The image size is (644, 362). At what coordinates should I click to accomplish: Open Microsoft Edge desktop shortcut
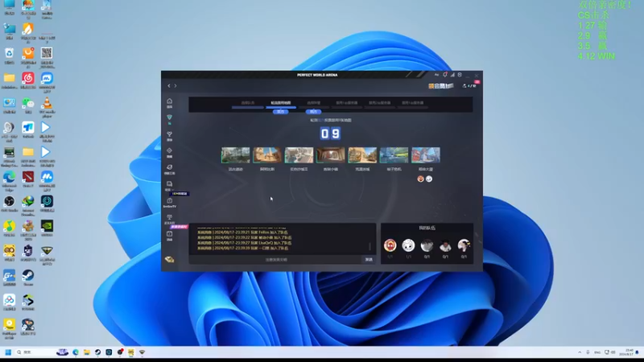click(9, 181)
